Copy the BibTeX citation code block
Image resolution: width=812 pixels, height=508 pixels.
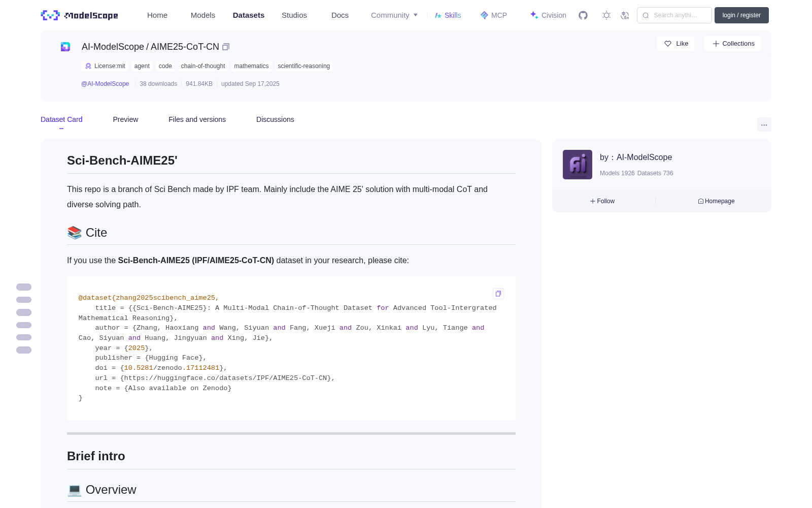498,294
